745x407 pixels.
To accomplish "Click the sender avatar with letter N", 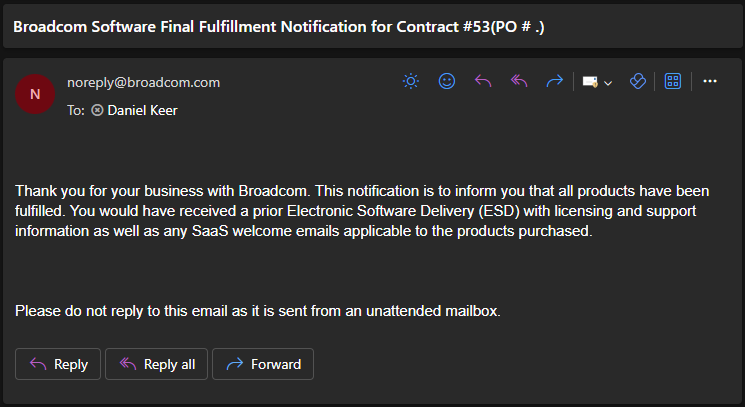I will 35,94.
